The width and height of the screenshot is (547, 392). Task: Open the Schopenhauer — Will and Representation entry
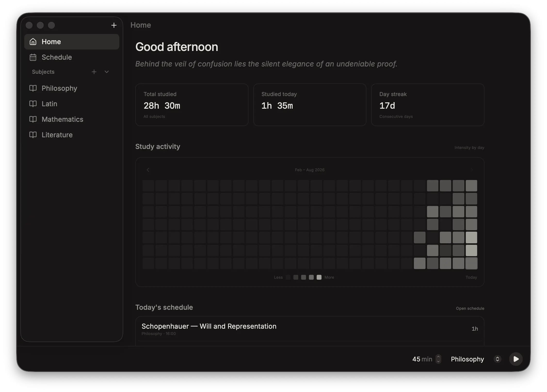tap(310, 329)
